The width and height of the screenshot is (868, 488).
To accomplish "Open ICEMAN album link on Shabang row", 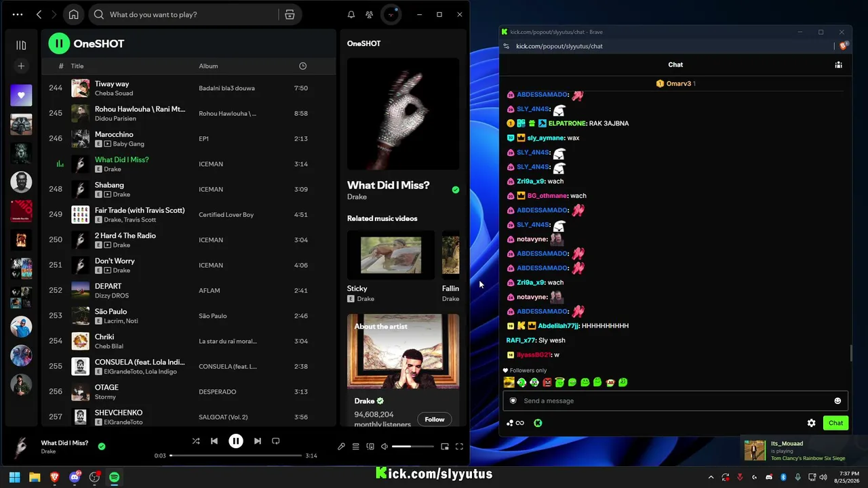I will [211, 189].
